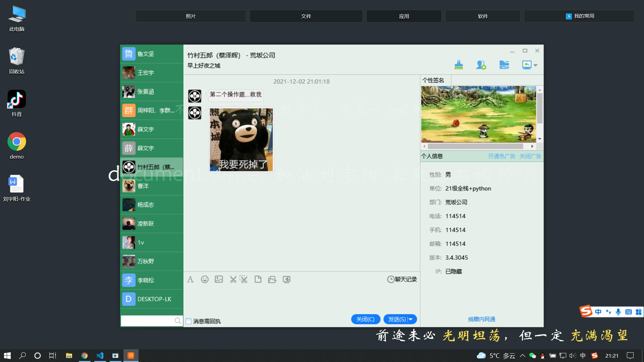The height and width of the screenshot is (362, 644).
Task: Click the 开通免广告 link
Action: [501, 156]
